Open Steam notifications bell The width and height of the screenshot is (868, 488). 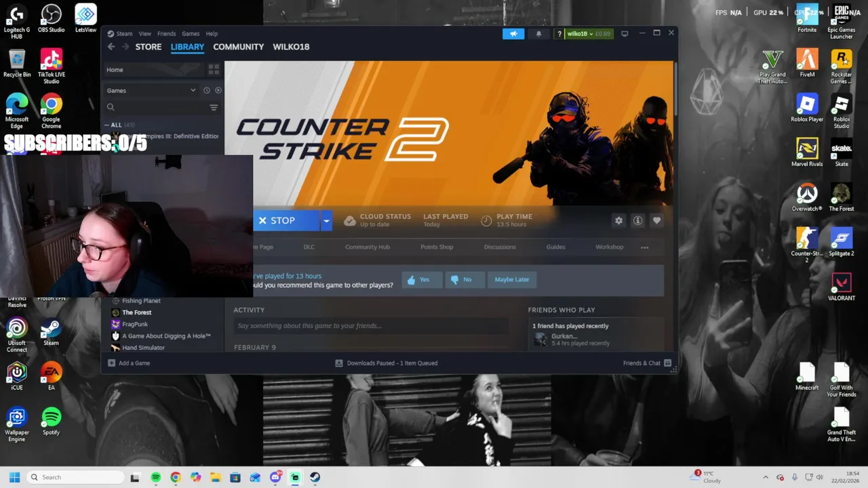539,34
